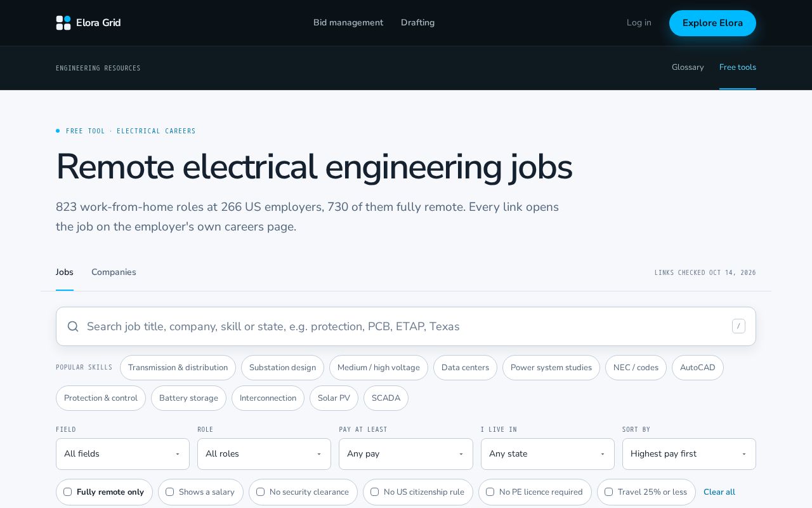
Task: Filter by Medium / high voltage chip
Action: 379,368
